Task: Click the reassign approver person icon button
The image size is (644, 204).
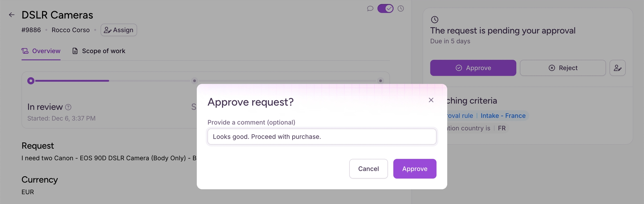Action: pyautogui.click(x=617, y=68)
